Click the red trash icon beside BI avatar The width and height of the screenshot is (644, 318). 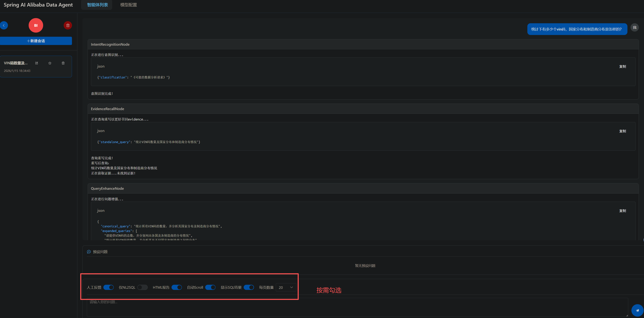[x=68, y=26]
